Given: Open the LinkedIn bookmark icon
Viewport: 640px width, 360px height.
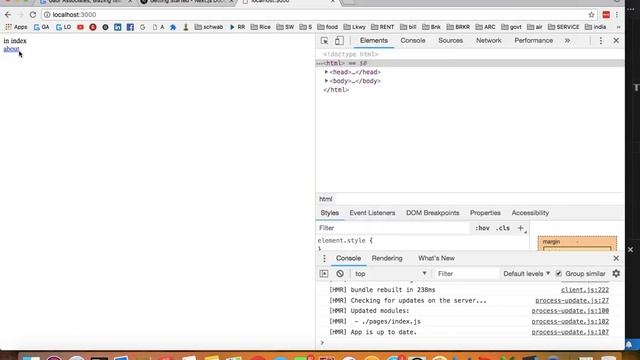Looking at the screenshot, I should tap(118, 27).
